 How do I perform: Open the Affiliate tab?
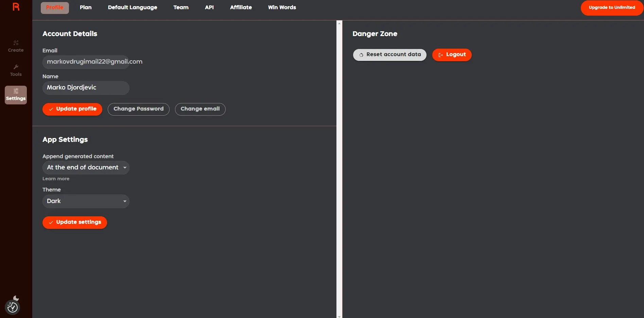click(x=241, y=7)
